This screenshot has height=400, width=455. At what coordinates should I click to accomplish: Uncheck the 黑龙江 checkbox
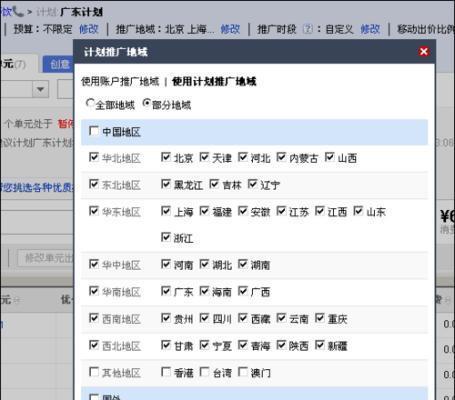166,184
